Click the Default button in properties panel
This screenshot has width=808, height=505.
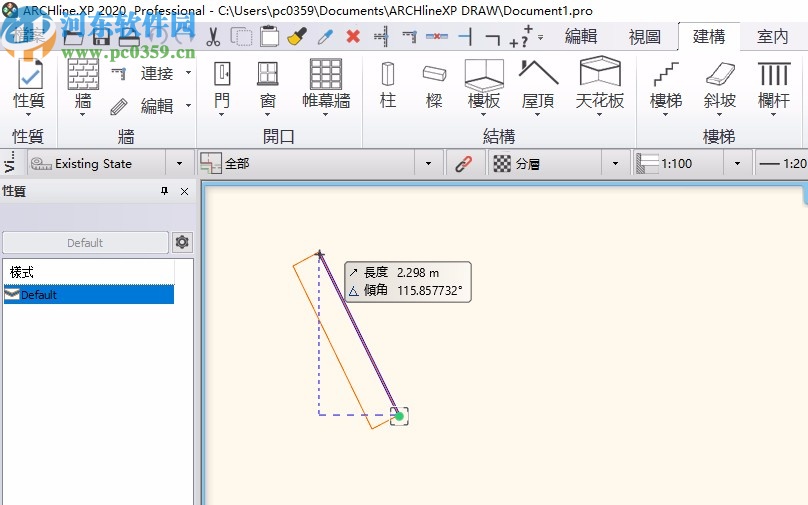point(85,242)
